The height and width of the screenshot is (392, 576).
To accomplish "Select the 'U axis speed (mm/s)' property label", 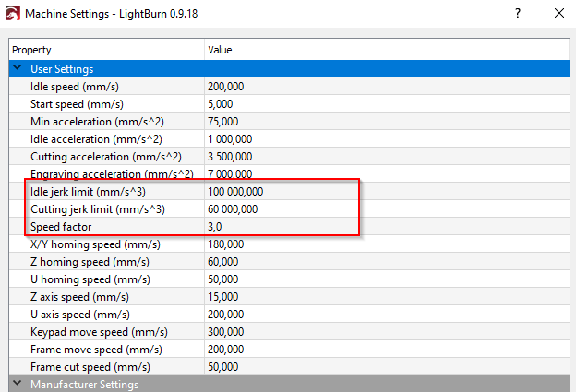I will pos(80,315).
